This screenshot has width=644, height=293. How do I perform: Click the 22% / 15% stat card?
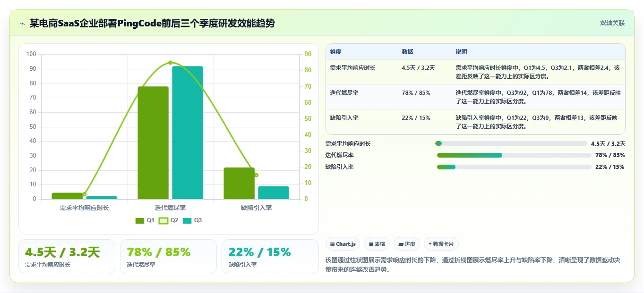270,257
